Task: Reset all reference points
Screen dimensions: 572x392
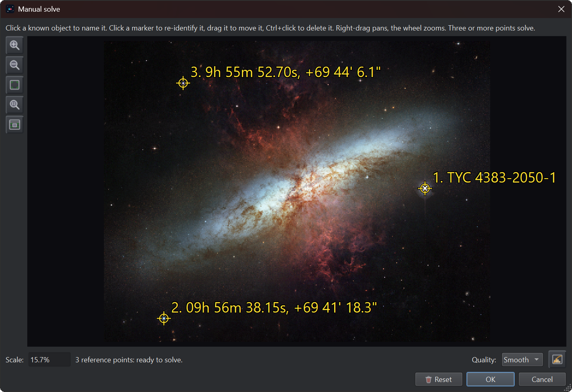Action: 438,379
